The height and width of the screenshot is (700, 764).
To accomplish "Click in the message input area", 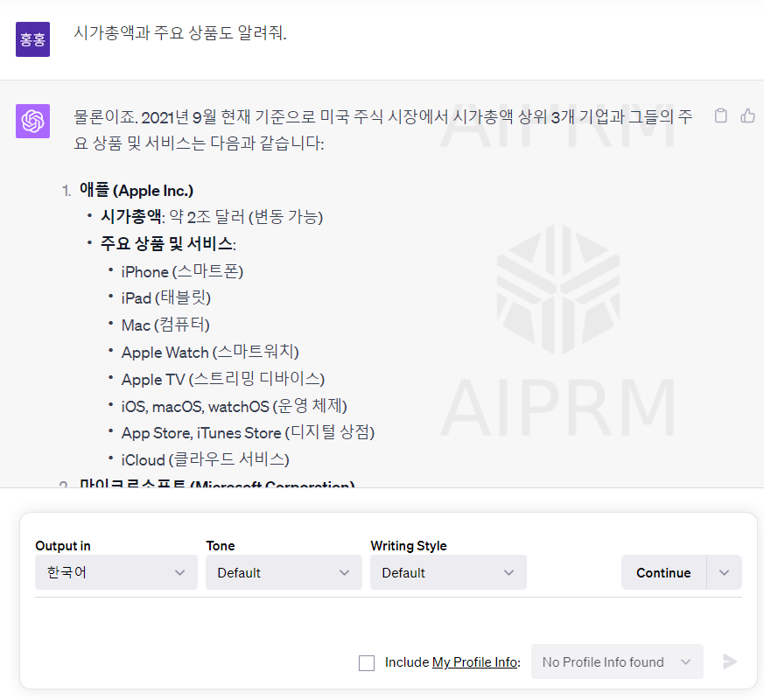I will pyautogui.click(x=389, y=619).
